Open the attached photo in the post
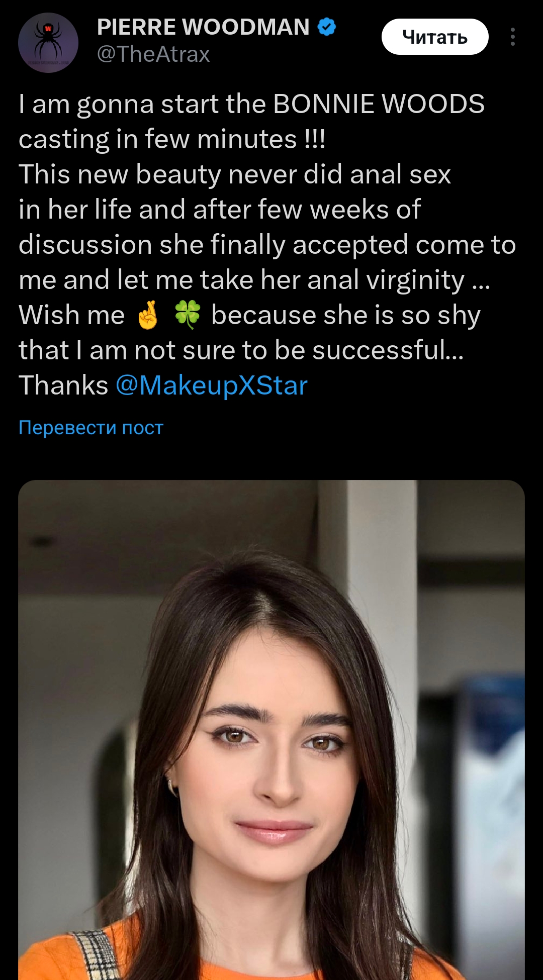Screen dimensions: 543x980 (271, 729)
